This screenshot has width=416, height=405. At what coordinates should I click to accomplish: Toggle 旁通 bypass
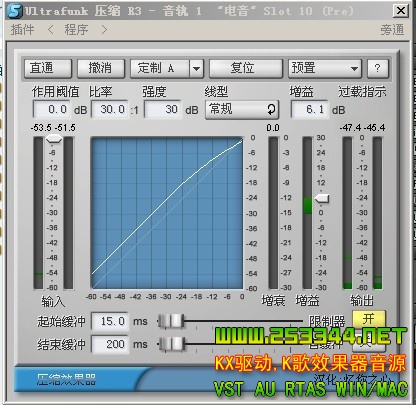[x=392, y=30]
